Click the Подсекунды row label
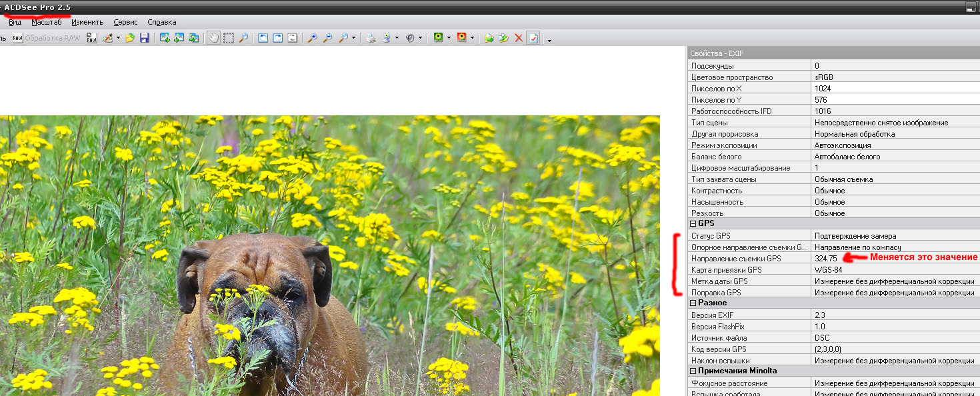 point(713,65)
